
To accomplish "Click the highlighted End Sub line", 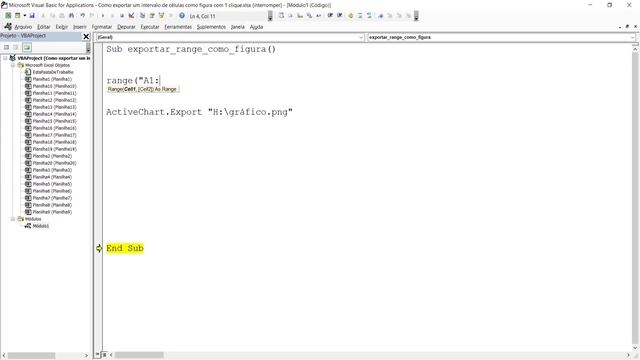I will pos(125,248).
